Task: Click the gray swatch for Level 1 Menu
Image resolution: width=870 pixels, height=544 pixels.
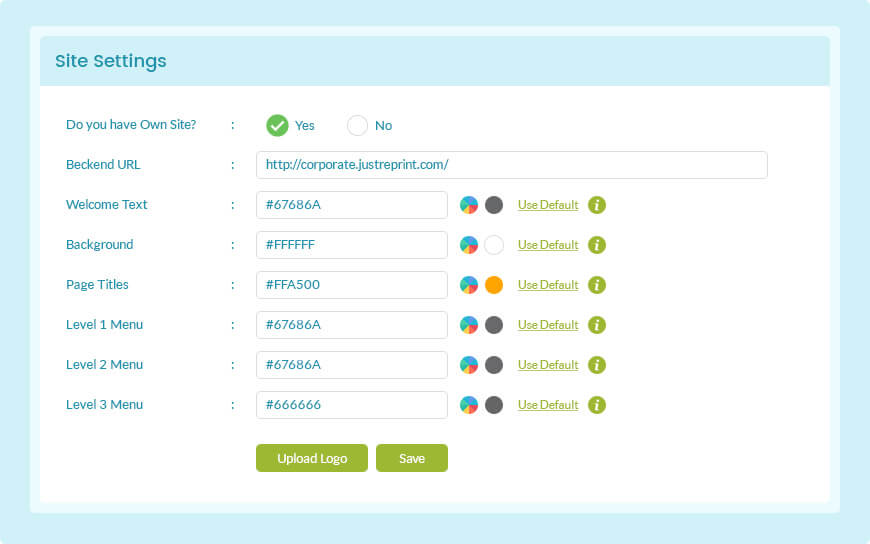Action: pos(494,325)
